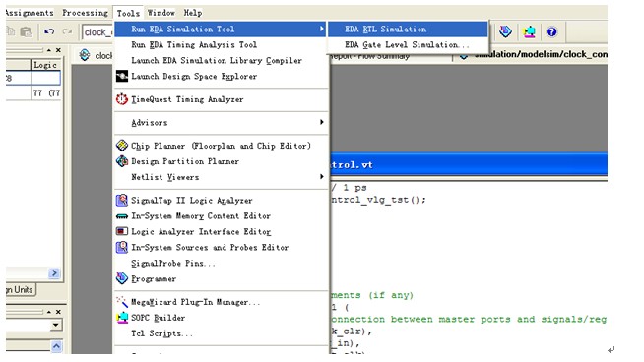
Task: Click the Chip Planner menu icon
Action: coord(122,146)
